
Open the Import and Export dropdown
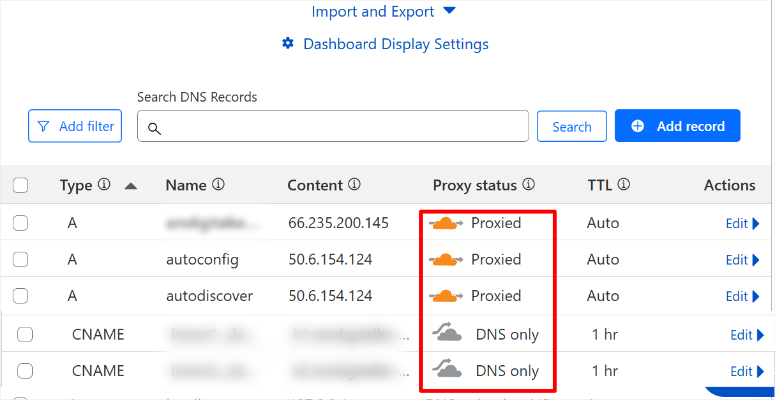[383, 12]
